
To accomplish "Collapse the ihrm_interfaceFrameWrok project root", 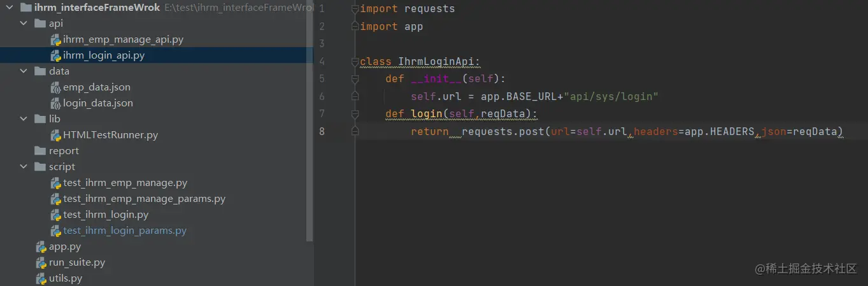I will (8, 8).
